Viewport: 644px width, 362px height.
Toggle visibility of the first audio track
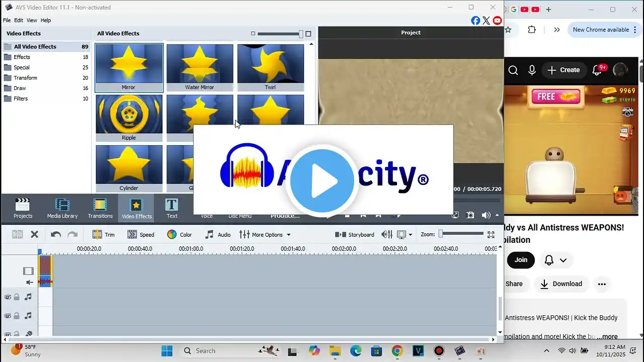(x=8, y=297)
